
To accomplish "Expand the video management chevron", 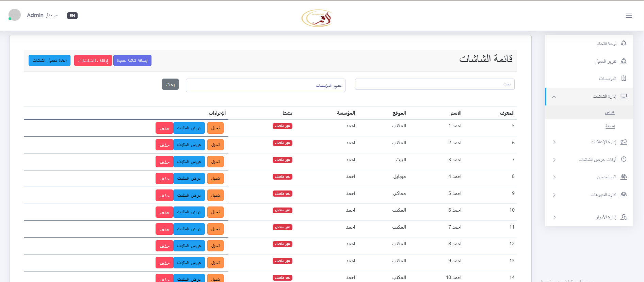I will tap(554, 195).
